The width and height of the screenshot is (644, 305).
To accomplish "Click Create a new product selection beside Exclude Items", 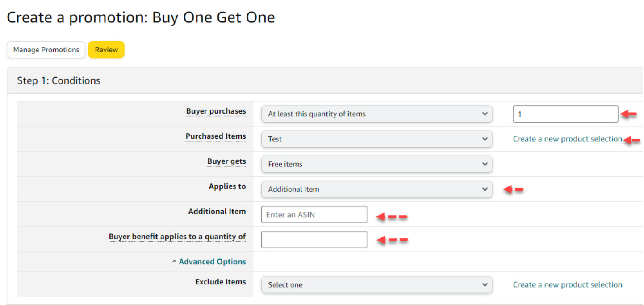I will (x=567, y=285).
